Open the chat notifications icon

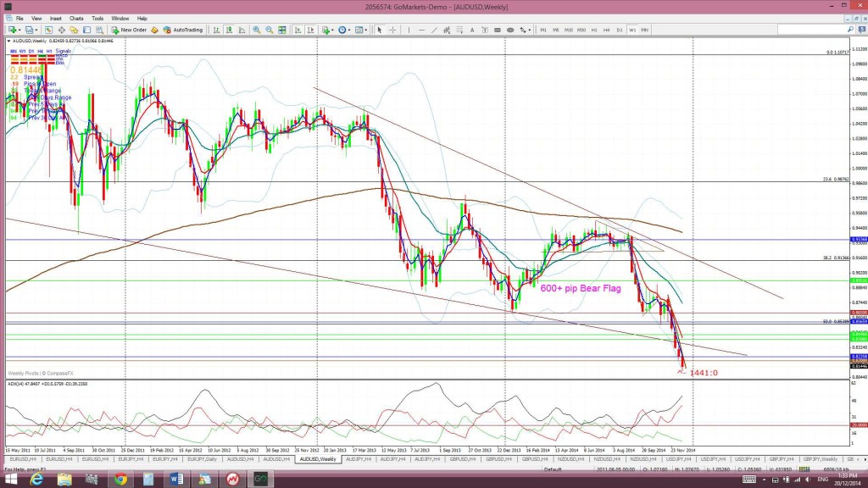coord(861,30)
